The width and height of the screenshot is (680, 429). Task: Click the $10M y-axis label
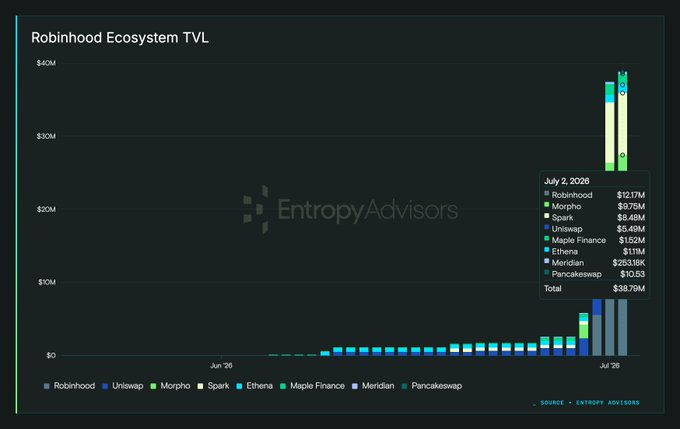click(46, 282)
